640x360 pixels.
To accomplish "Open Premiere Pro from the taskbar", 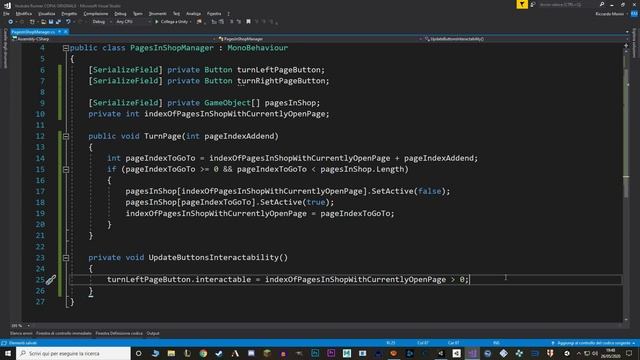I will point(331,353).
